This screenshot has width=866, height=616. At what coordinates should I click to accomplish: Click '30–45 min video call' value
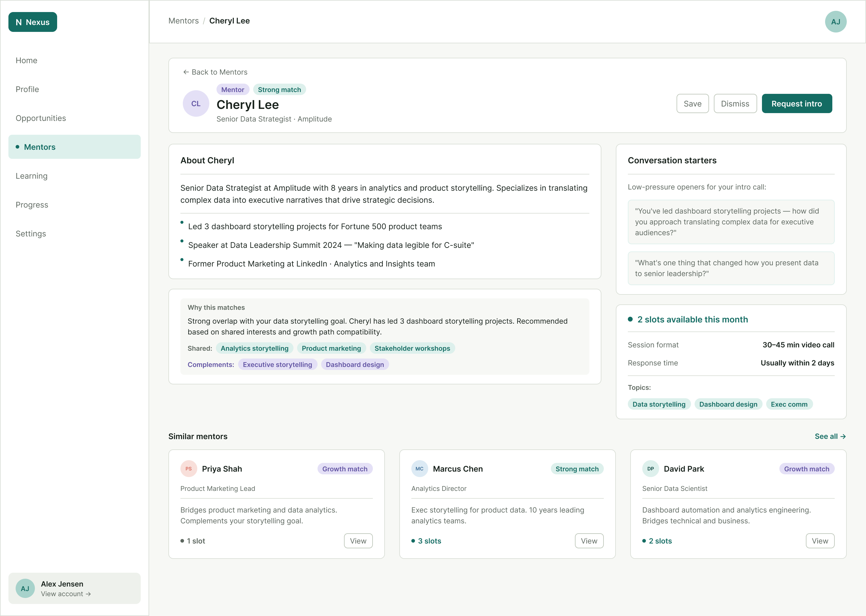798,345
